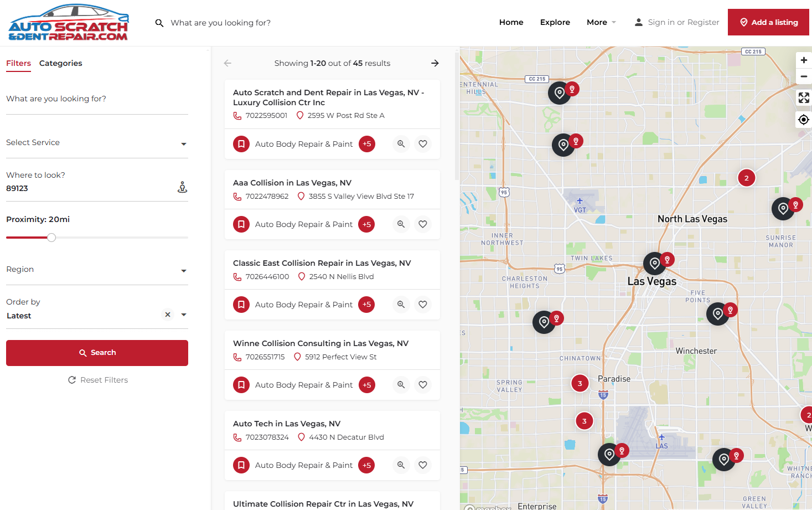812x510 pixels.
Task: Click Reset Filters
Action: pyautogui.click(x=98, y=380)
